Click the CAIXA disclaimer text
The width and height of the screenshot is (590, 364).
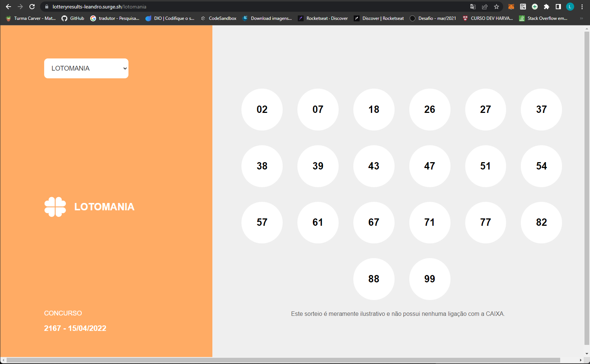coord(398,314)
